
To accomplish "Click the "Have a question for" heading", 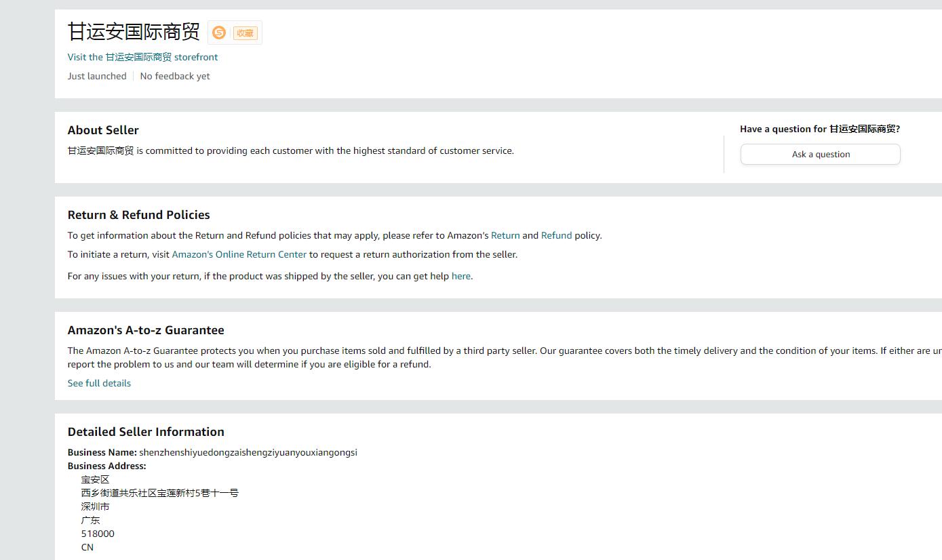I will click(820, 129).
